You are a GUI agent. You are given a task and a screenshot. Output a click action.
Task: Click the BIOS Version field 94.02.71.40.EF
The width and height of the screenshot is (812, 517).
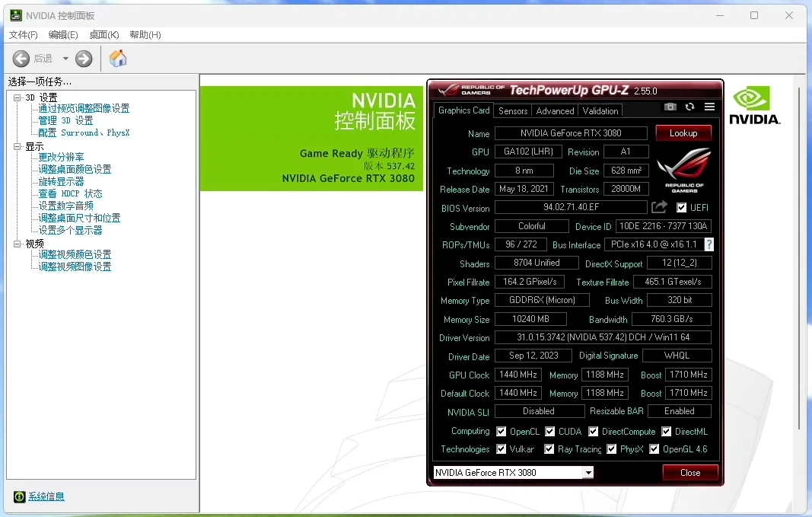(571, 207)
